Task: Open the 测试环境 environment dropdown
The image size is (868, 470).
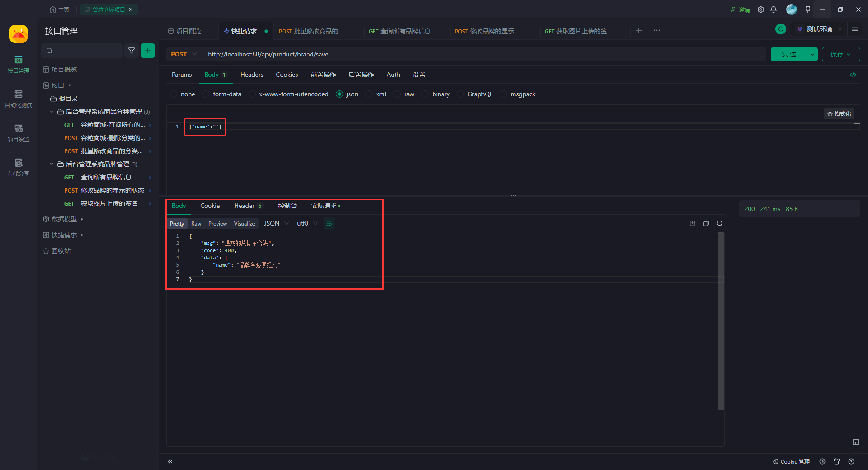Action: click(819, 29)
